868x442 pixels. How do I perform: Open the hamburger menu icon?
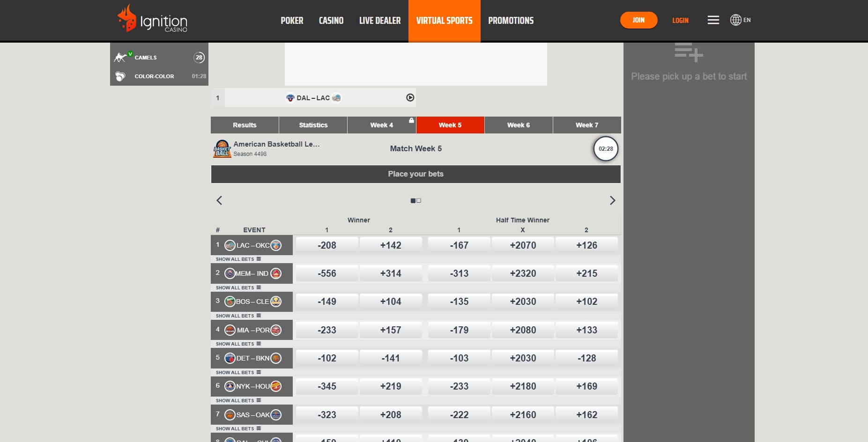click(713, 20)
